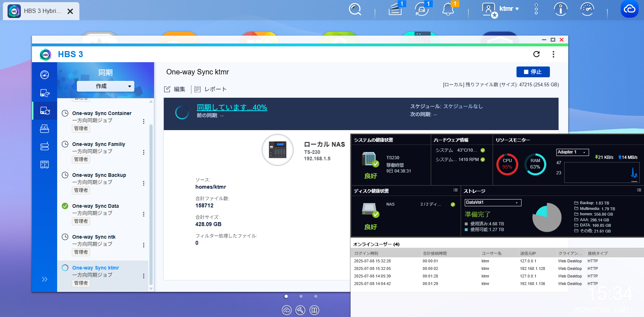Open the レポート report button
The width and height of the screenshot is (644, 317).
pos(210,89)
